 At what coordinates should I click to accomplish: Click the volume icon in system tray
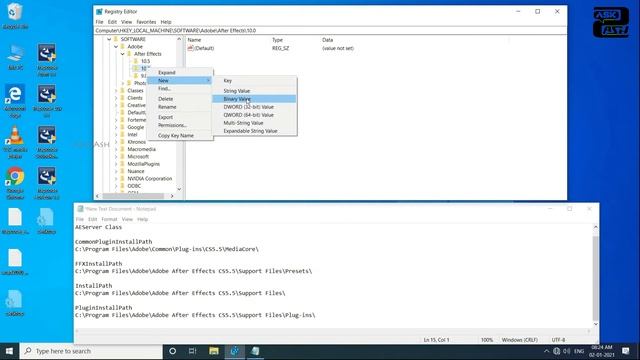click(567, 351)
